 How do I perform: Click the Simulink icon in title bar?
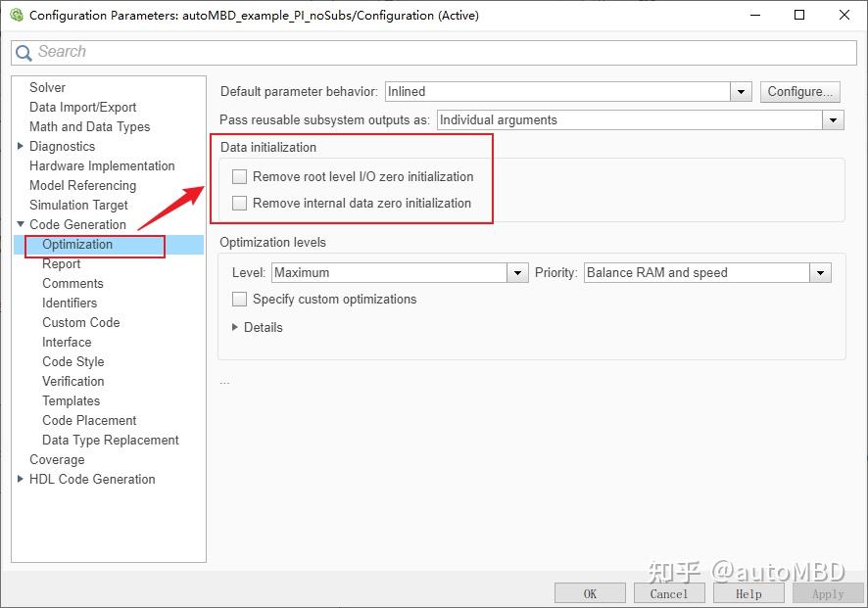pyautogui.click(x=17, y=15)
